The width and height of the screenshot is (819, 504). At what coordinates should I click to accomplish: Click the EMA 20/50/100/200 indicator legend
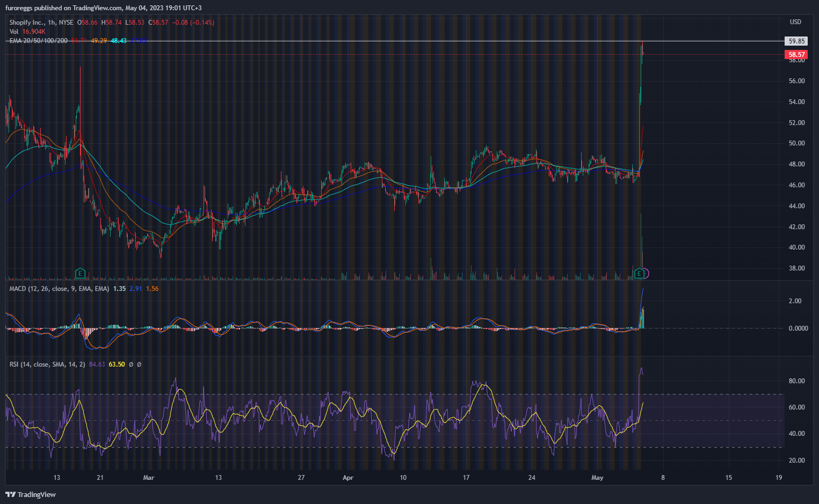point(39,41)
